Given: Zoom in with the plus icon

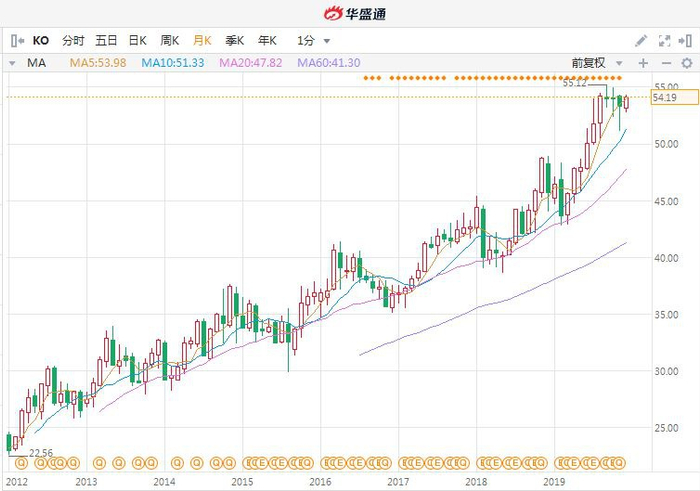Looking at the screenshot, I should pyautogui.click(x=643, y=63).
